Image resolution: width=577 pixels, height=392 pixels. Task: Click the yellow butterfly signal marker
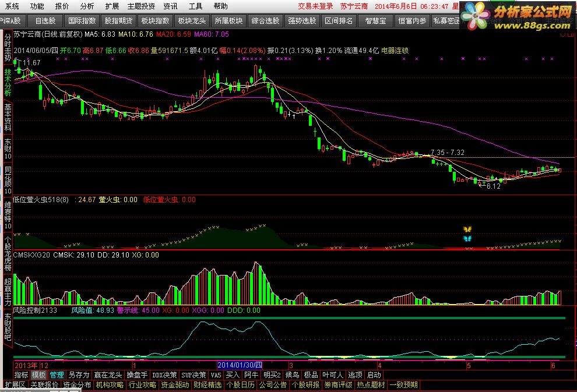point(467,229)
